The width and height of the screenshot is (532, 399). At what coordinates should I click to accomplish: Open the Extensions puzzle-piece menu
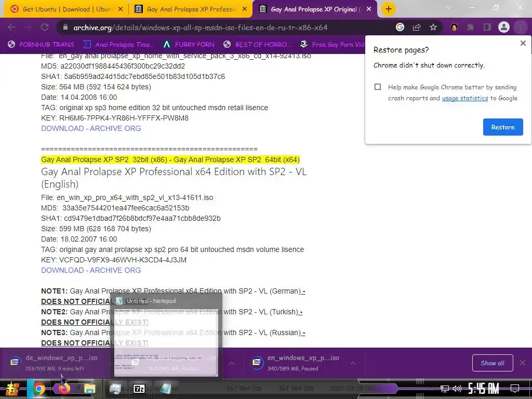click(471, 28)
